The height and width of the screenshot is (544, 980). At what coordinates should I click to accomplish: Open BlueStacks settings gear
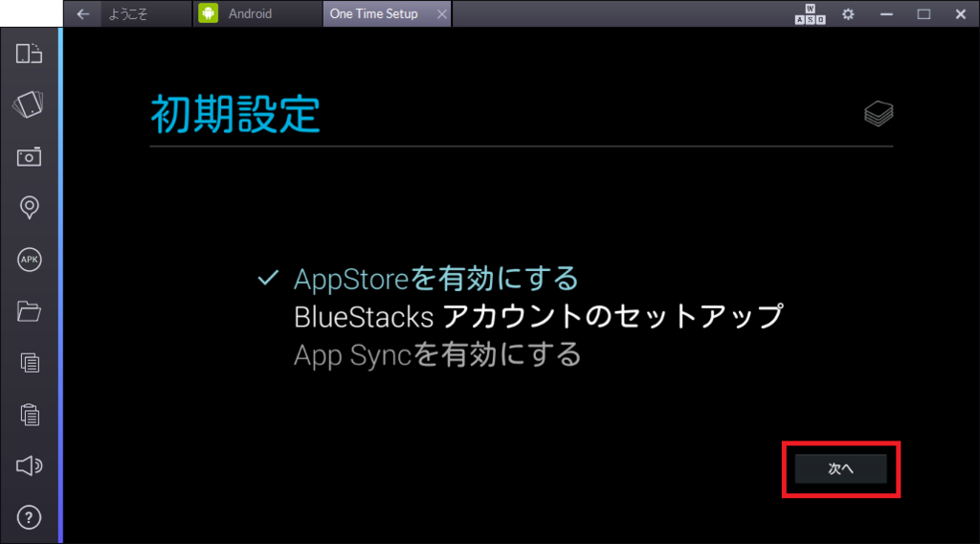pos(848,13)
